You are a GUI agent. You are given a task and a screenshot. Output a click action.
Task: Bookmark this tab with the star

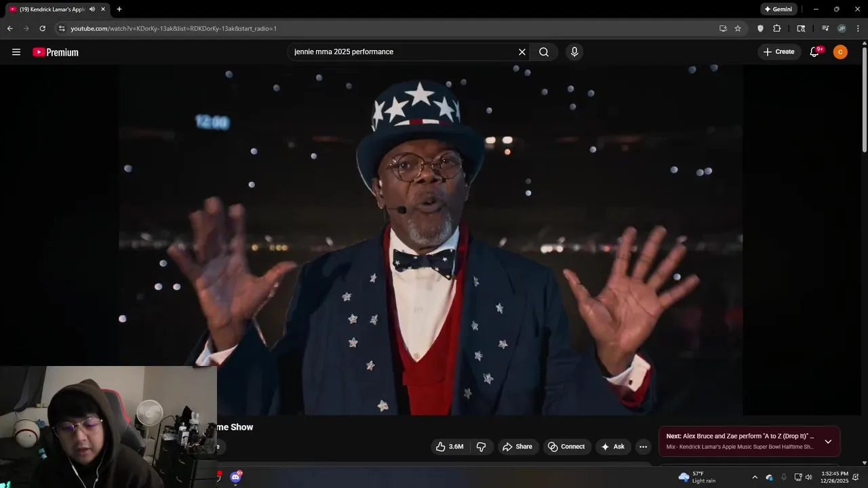[738, 28]
